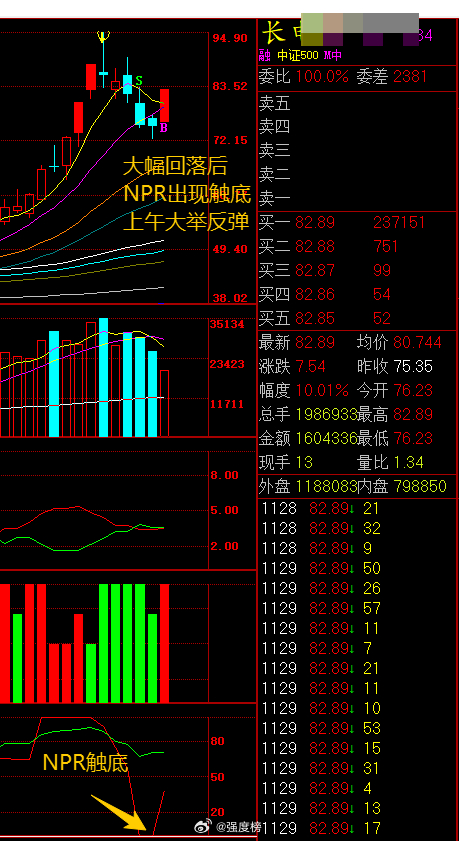Select the 1129 tick row with volume 26
Screen dimensions: 459x841
point(358,588)
